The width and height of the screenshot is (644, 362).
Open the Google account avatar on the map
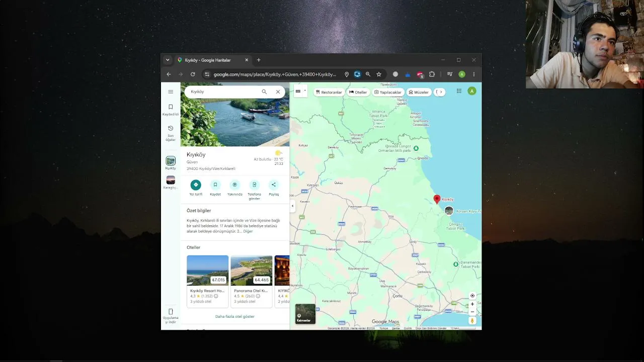click(x=471, y=91)
